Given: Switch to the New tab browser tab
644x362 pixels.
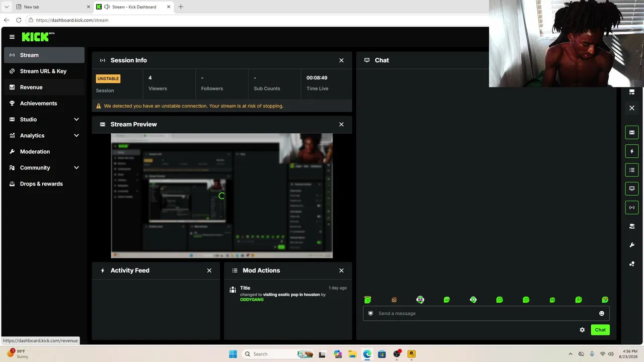Looking at the screenshot, I should coord(52,7).
